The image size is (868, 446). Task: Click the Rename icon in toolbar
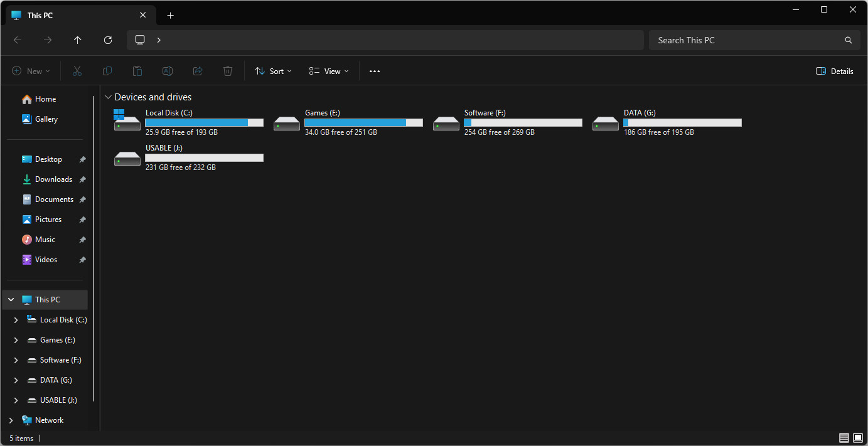click(168, 72)
